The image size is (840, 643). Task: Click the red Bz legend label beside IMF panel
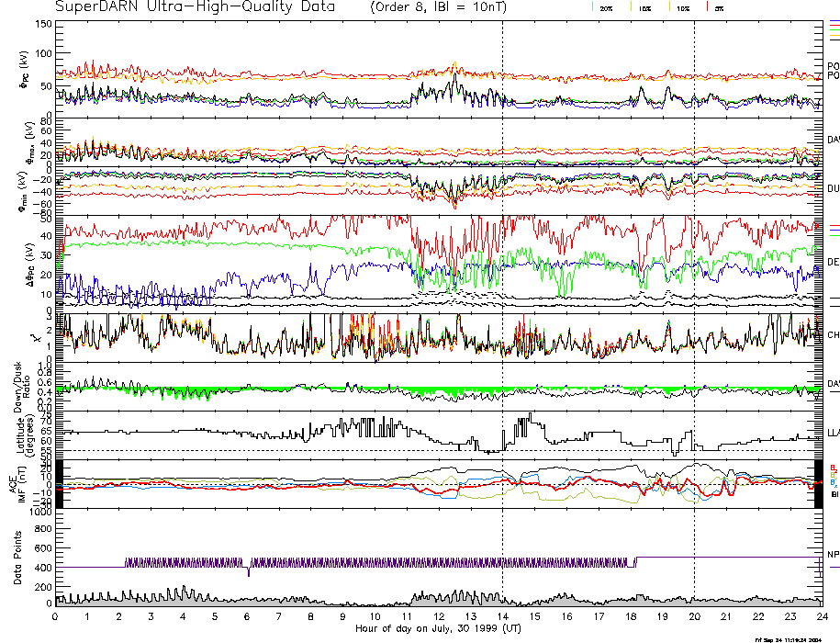coord(834,468)
